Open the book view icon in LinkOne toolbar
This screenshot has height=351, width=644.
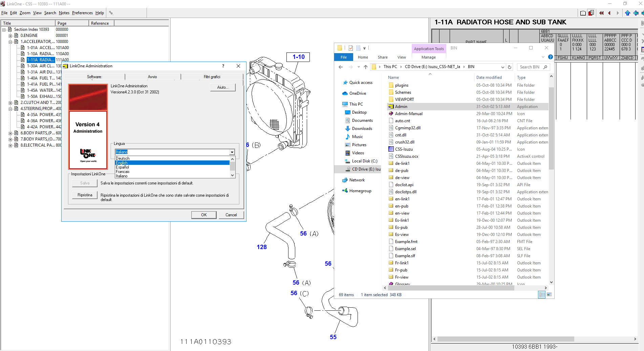[583, 13]
